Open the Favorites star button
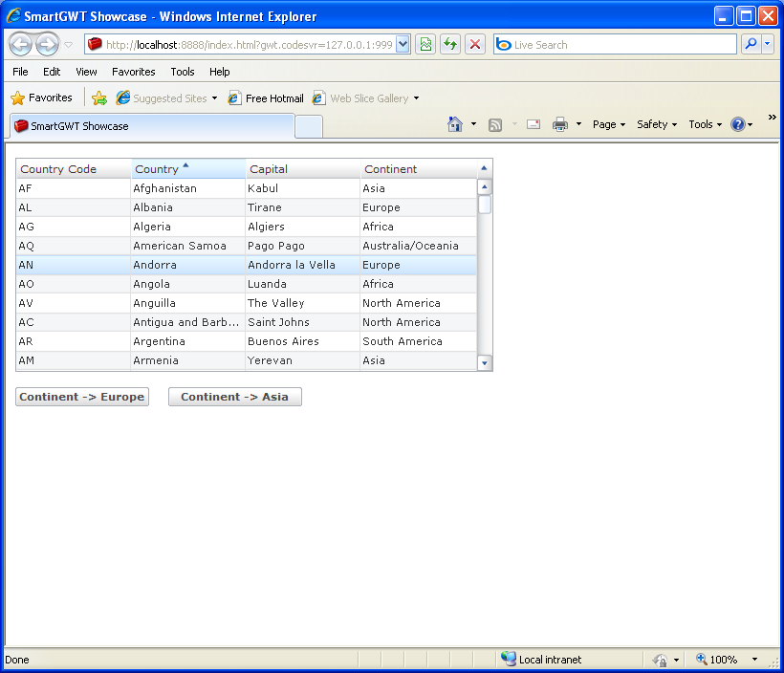Viewport: 784px width, 673px height. [41, 98]
